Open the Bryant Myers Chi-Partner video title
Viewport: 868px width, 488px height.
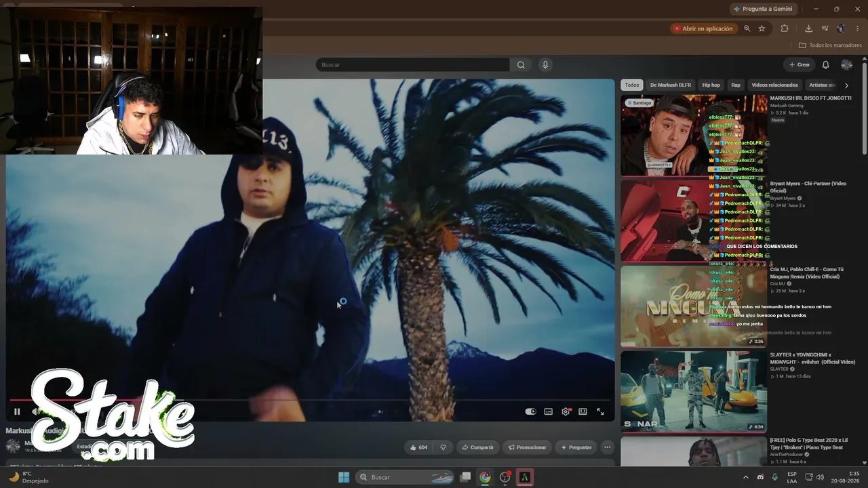808,187
